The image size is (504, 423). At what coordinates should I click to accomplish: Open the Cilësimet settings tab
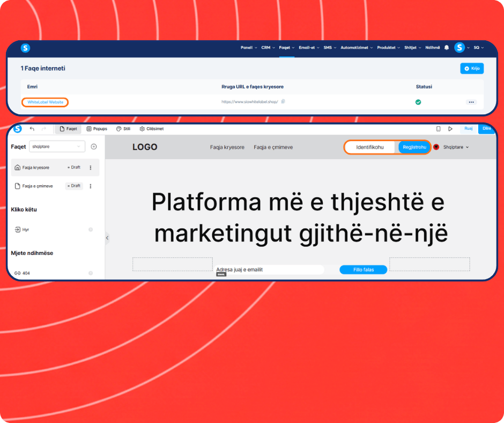point(151,129)
